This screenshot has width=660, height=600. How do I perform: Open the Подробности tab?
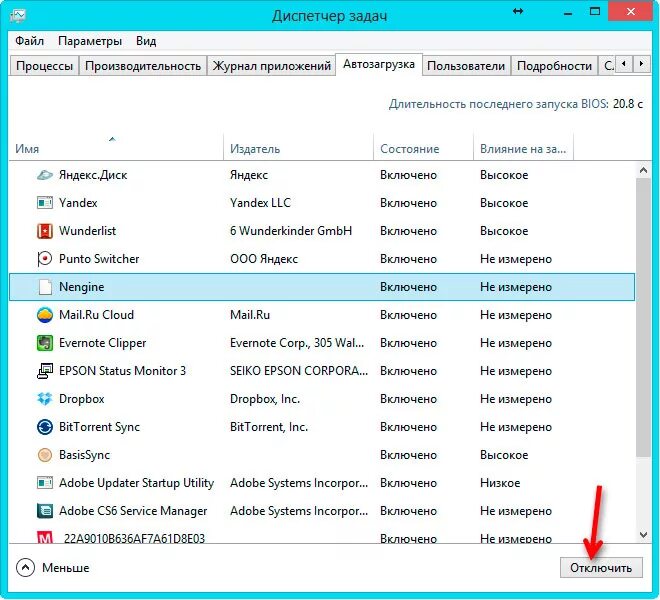point(554,66)
